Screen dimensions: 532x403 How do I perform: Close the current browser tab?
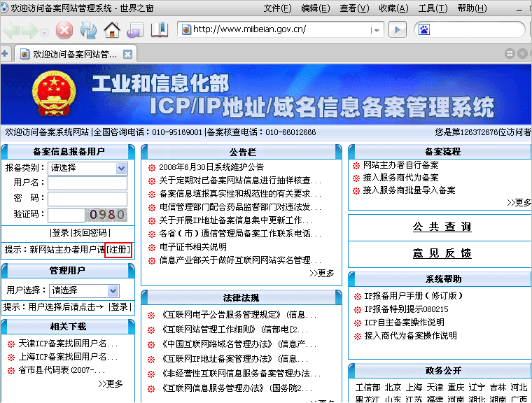tap(127, 54)
